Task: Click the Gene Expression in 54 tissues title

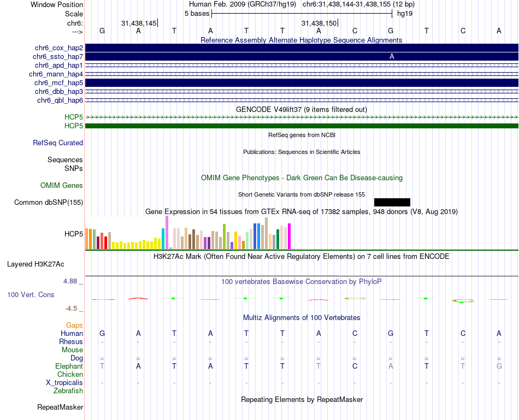Action: click(x=302, y=211)
